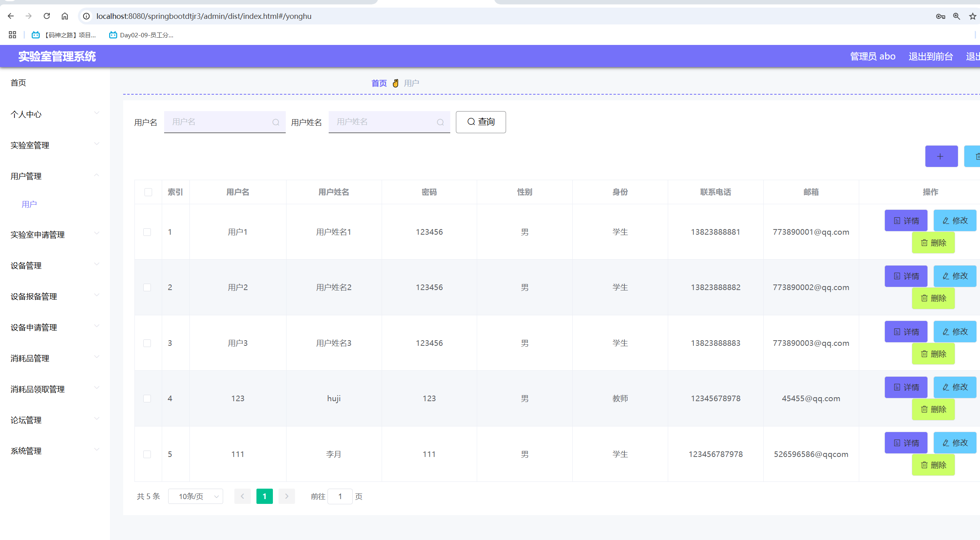Open 【码神之路】项目 bookmark
This screenshot has width=980, height=540.
pos(64,35)
